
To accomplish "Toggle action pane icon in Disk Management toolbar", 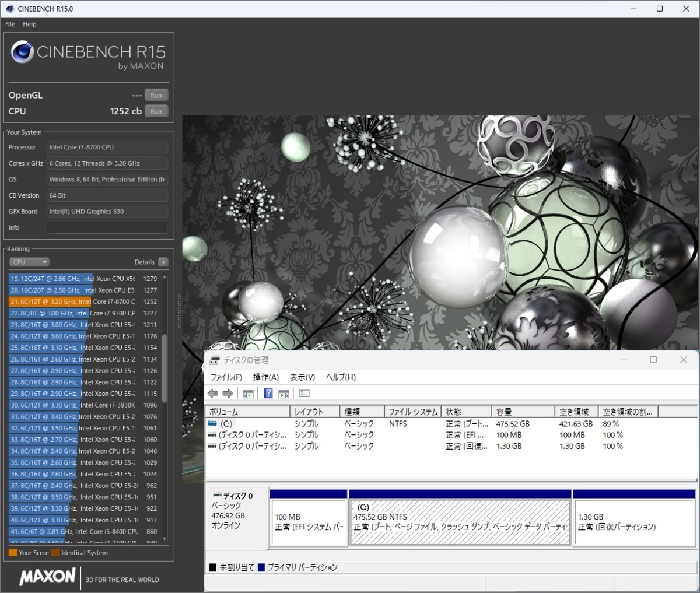I will coord(284,394).
